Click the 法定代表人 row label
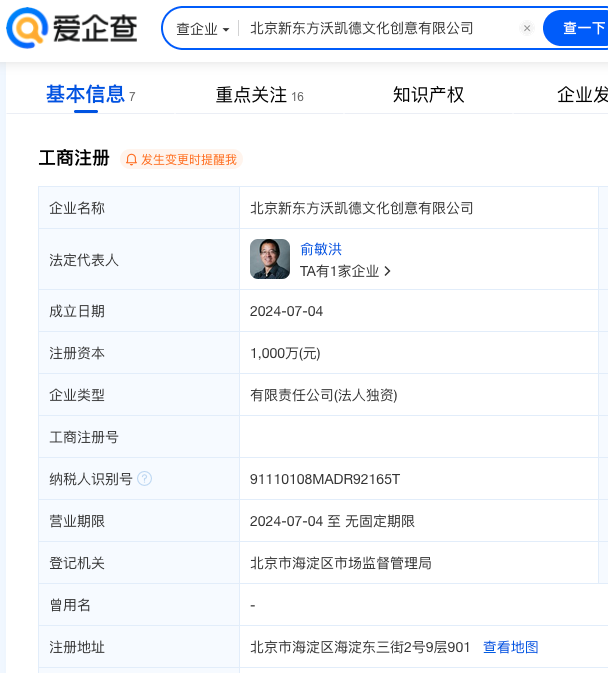608x673 pixels. 84,260
